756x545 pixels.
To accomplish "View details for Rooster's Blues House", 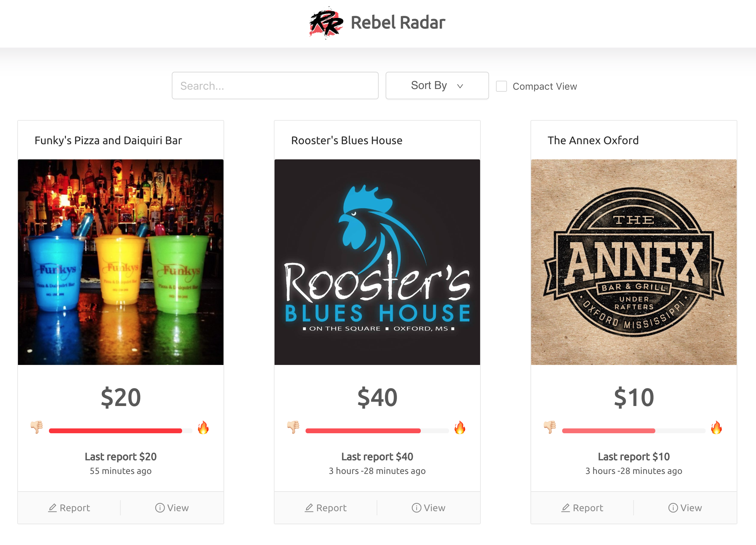I will coord(428,508).
